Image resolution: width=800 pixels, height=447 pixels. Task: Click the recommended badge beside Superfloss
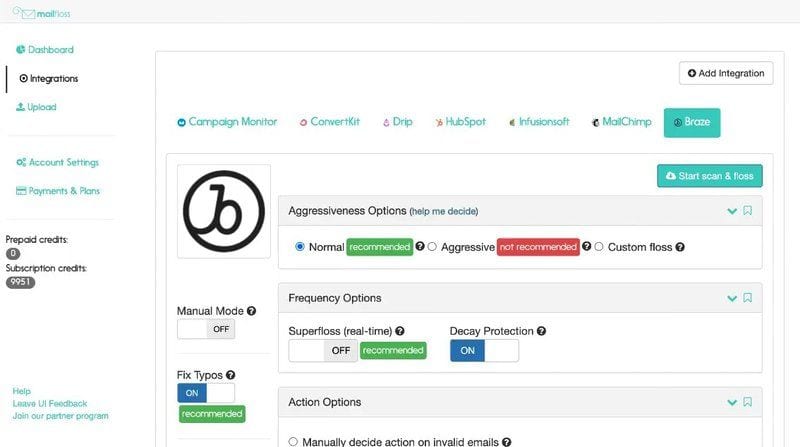click(x=393, y=351)
